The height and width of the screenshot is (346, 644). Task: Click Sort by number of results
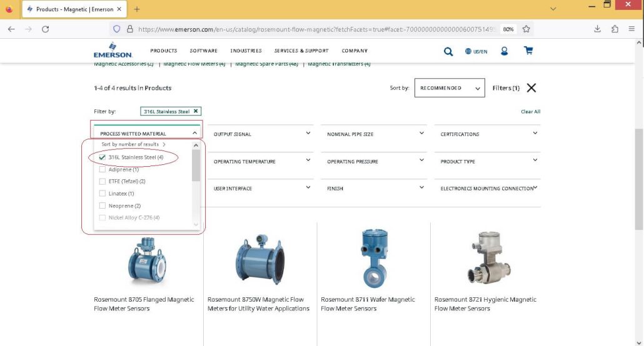point(133,144)
